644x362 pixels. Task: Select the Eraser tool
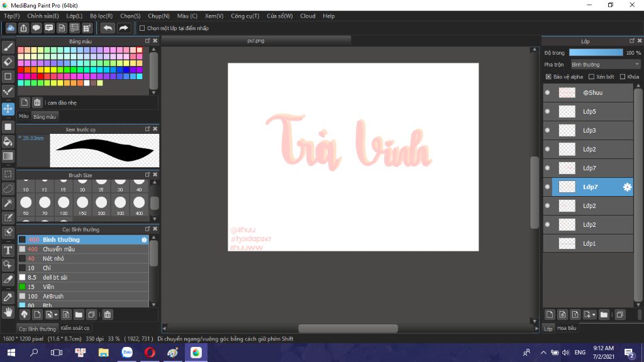coord(8,62)
